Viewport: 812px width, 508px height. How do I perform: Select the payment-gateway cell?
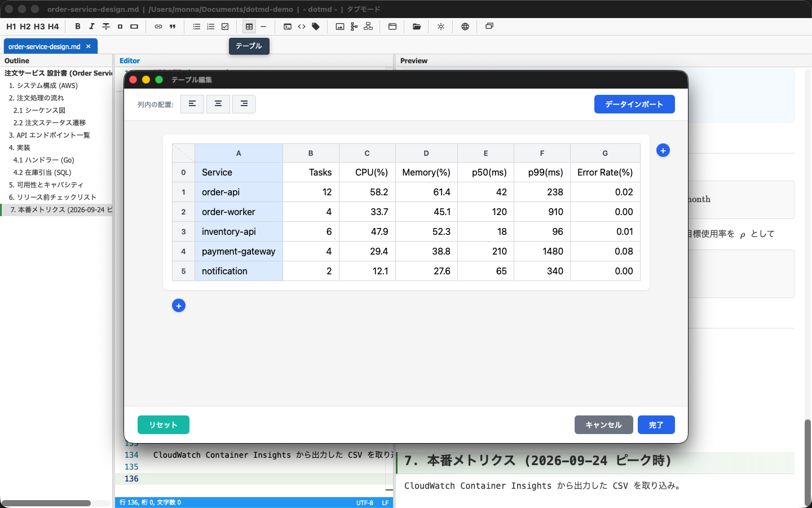239,251
